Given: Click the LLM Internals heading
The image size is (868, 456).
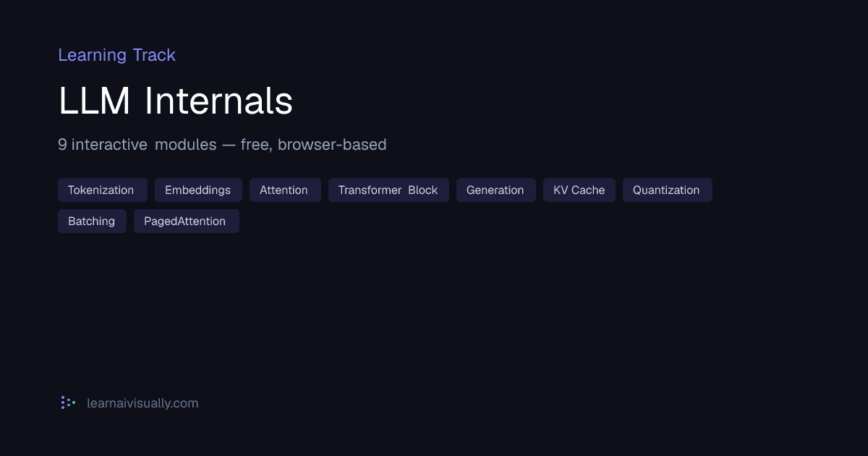Looking at the screenshot, I should [x=176, y=101].
